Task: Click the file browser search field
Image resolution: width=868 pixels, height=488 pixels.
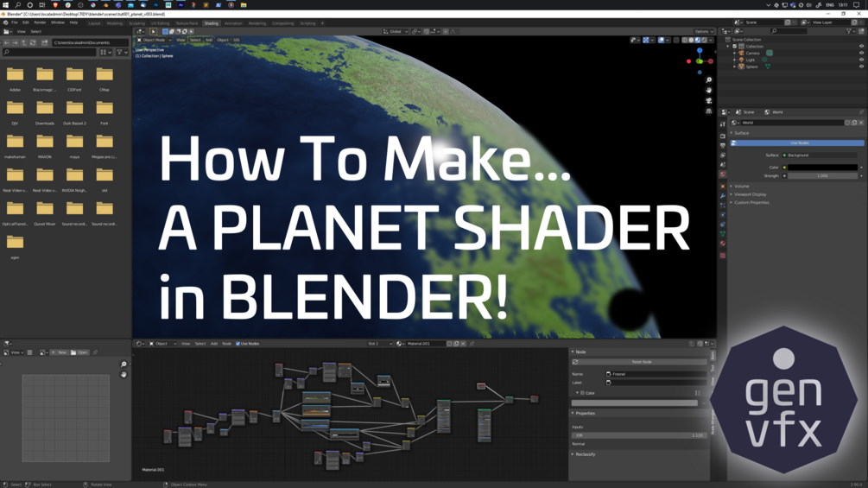Action: coord(50,52)
